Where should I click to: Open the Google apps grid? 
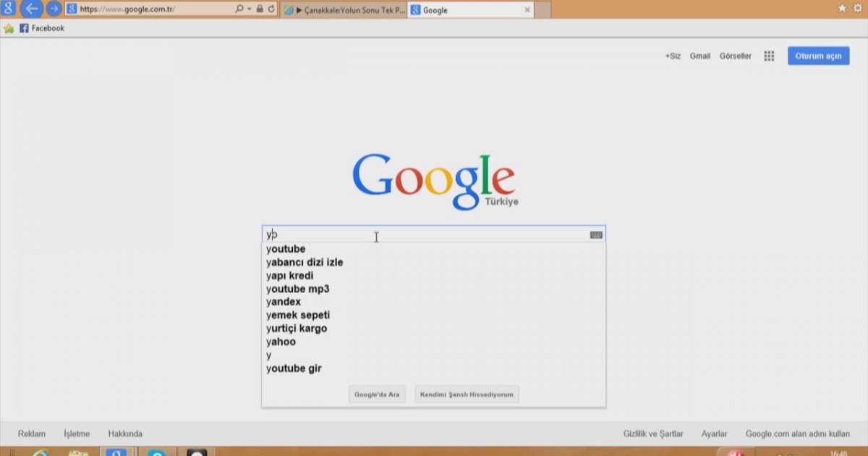769,56
